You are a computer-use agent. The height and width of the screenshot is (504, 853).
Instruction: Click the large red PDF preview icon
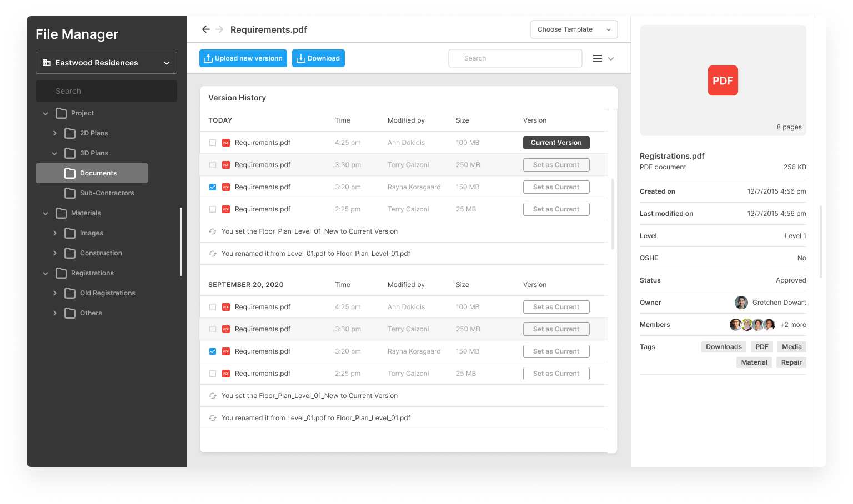click(x=722, y=80)
